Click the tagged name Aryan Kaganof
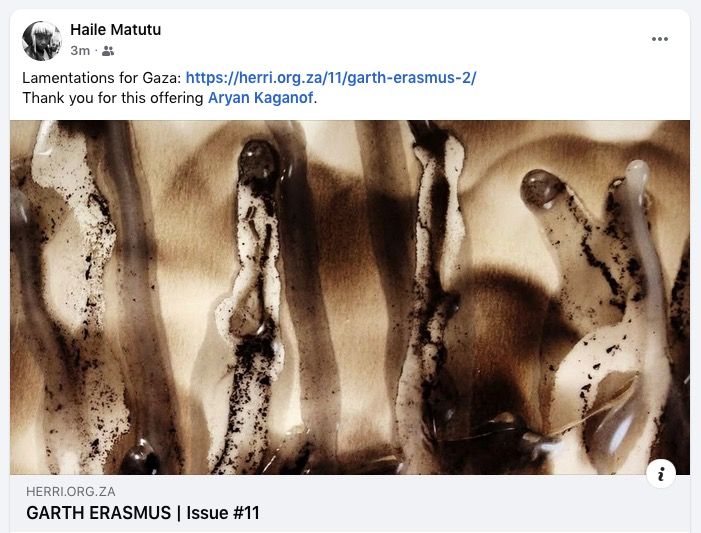Image resolution: width=701 pixels, height=533 pixels. [261, 97]
